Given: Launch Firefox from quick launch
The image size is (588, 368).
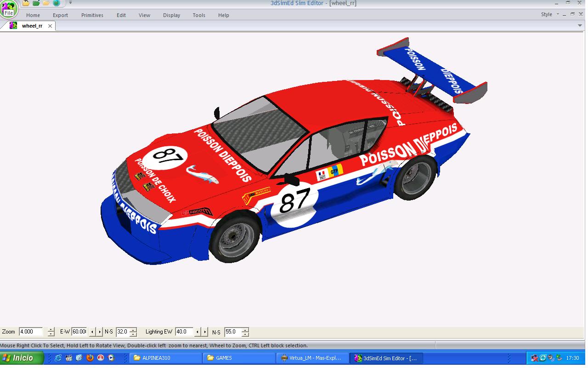Looking at the screenshot, I should 90,358.
